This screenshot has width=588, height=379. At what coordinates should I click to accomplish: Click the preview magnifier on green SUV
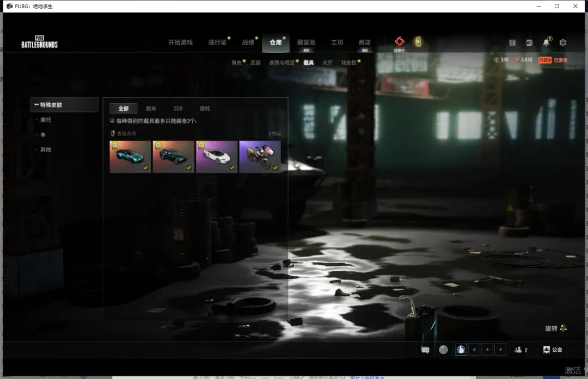tap(158, 145)
